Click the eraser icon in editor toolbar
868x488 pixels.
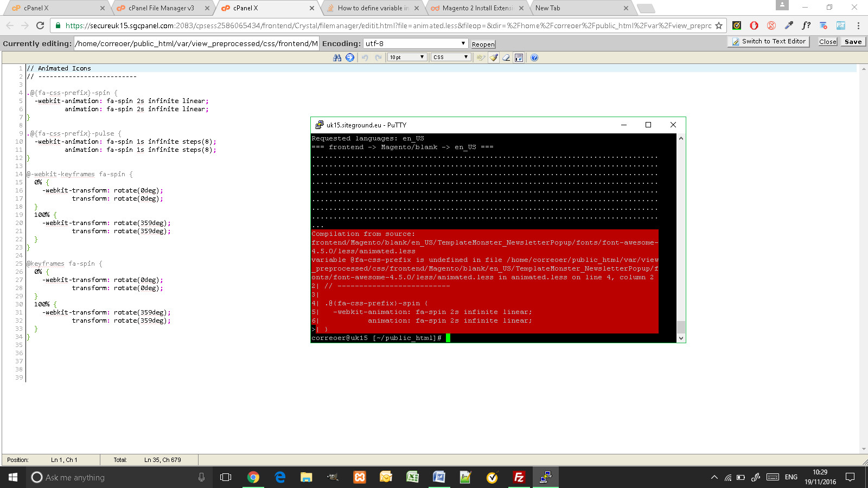coord(506,57)
